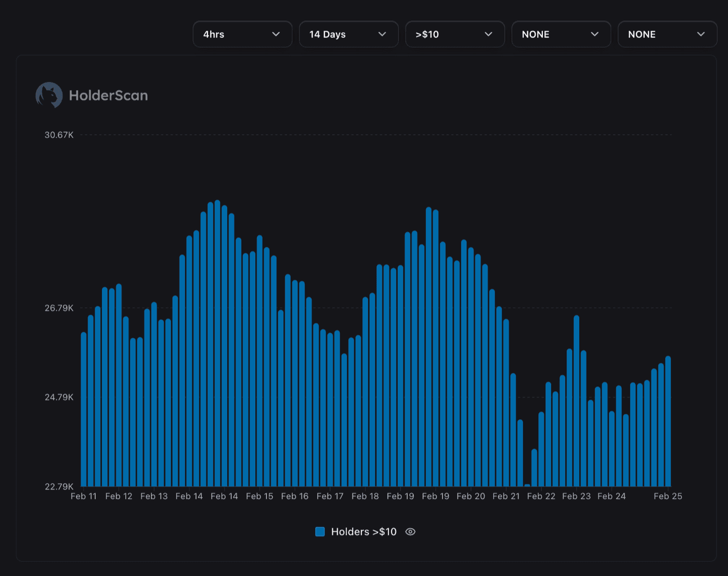Click the blue legend square for Holders >$10

pyautogui.click(x=321, y=531)
